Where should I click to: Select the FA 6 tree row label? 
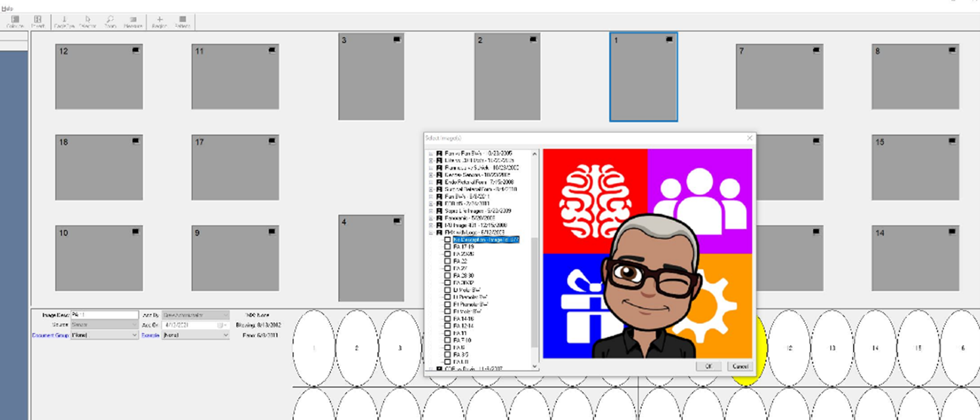[458, 348]
